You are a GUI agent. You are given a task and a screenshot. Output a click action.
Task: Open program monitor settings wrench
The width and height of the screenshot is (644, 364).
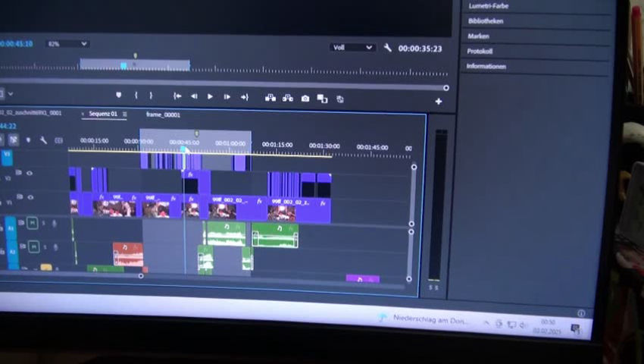tap(387, 48)
